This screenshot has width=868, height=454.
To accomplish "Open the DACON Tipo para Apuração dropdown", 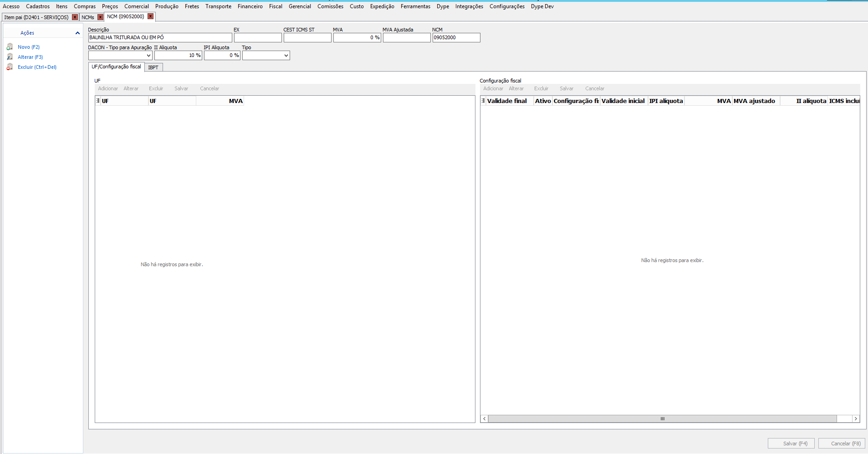I will pos(148,56).
